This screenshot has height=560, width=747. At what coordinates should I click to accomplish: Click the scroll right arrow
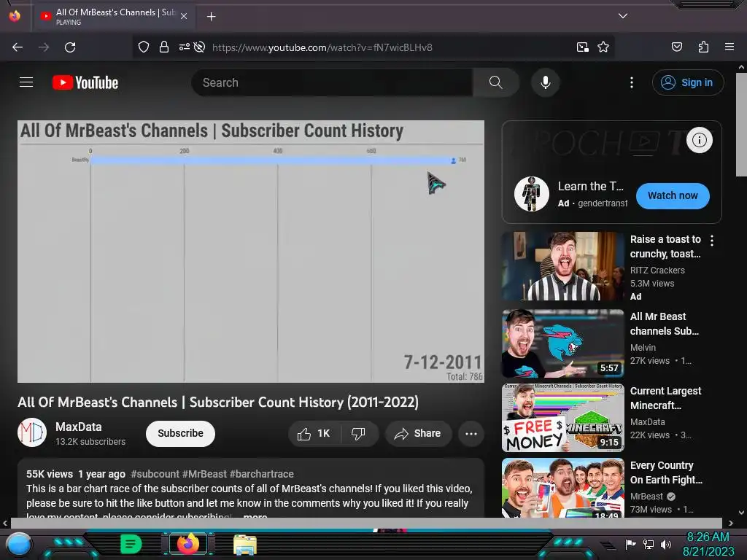tap(731, 523)
